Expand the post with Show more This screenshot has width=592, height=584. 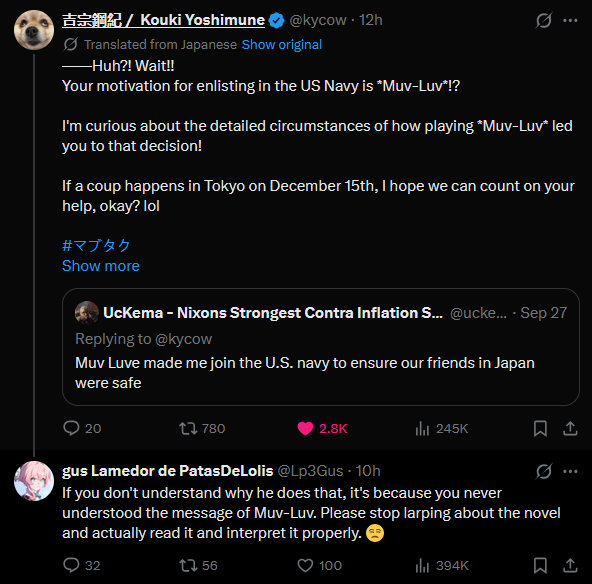point(101,266)
